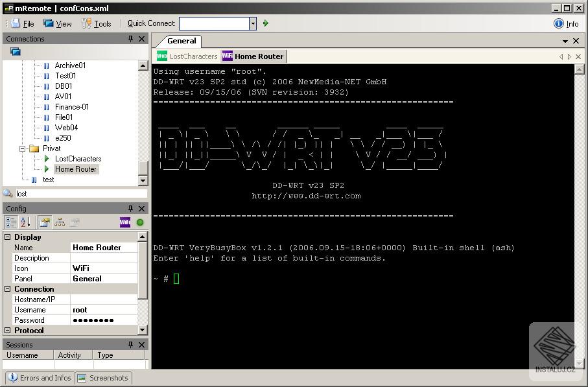Screen dimensions: 588x387
Task: Click green host status indicator in Config
Action: 140,222
